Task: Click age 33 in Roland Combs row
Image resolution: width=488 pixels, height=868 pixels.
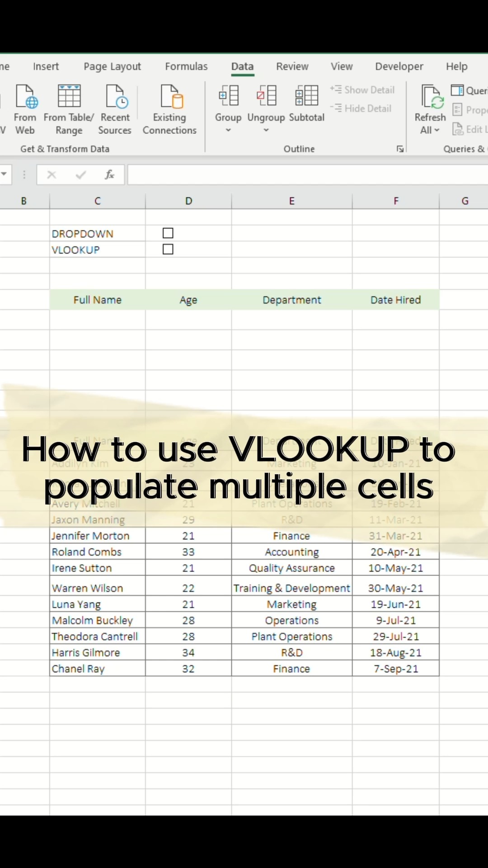Action: [x=188, y=552]
